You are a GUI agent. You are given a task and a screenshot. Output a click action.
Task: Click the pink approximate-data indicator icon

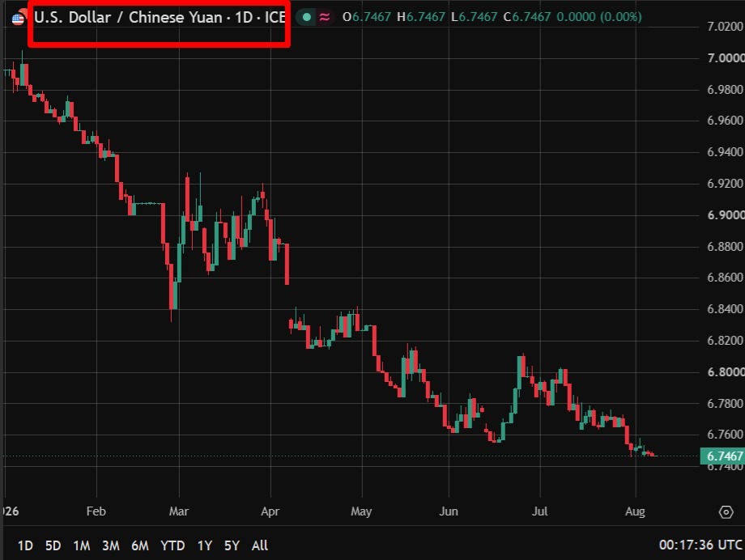[325, 17]
